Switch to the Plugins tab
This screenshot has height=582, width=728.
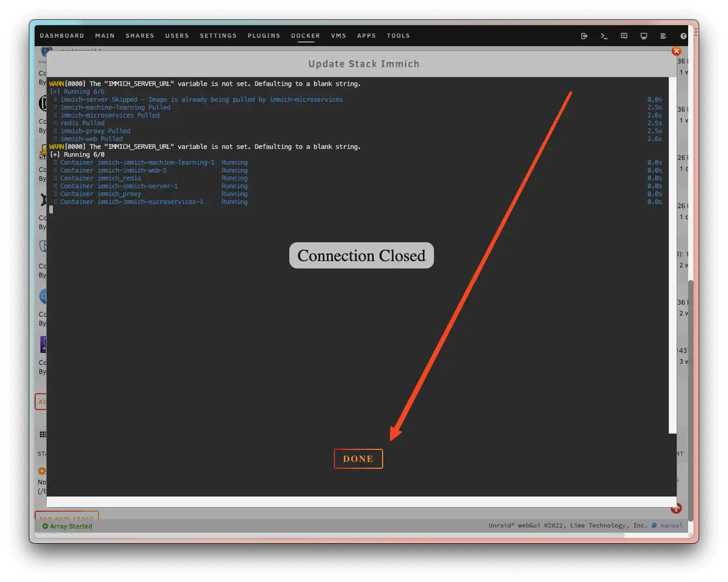pos(264,36)
